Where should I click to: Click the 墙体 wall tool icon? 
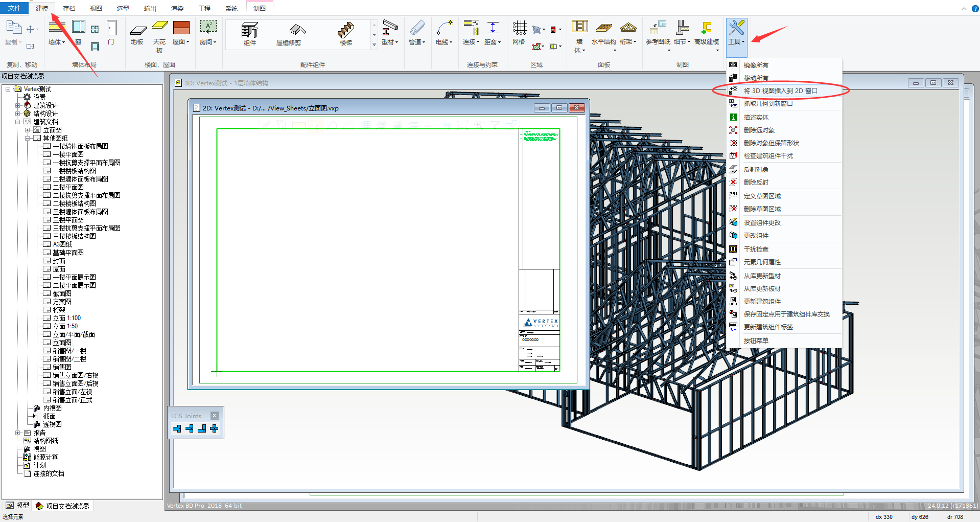click(57, 27)
